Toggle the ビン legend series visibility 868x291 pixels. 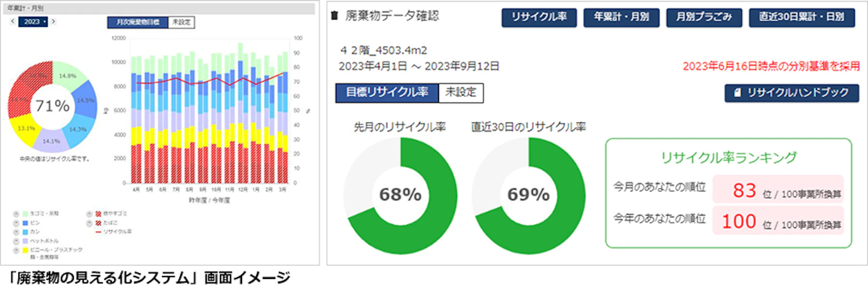point(16,223)
